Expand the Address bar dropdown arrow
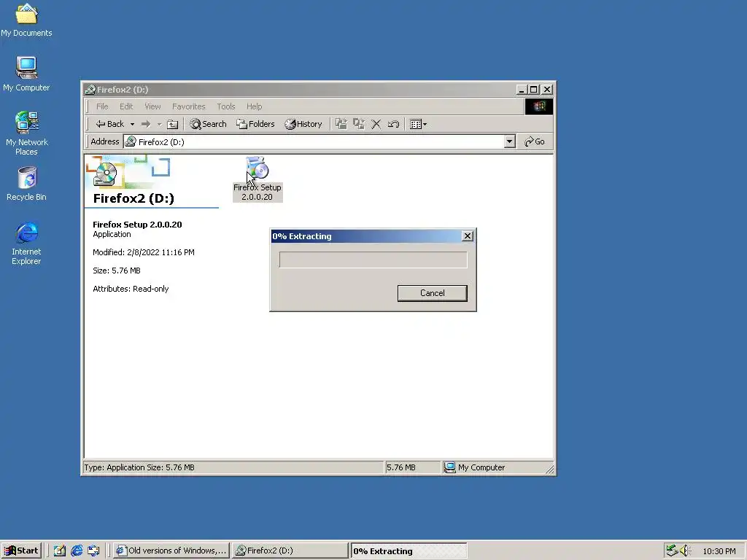The width and height of the screenshot is (747, 560). (x=510, y=141)
